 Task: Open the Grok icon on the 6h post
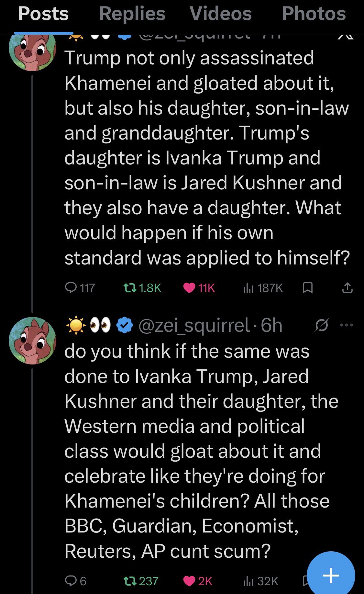tap(322, 325)
